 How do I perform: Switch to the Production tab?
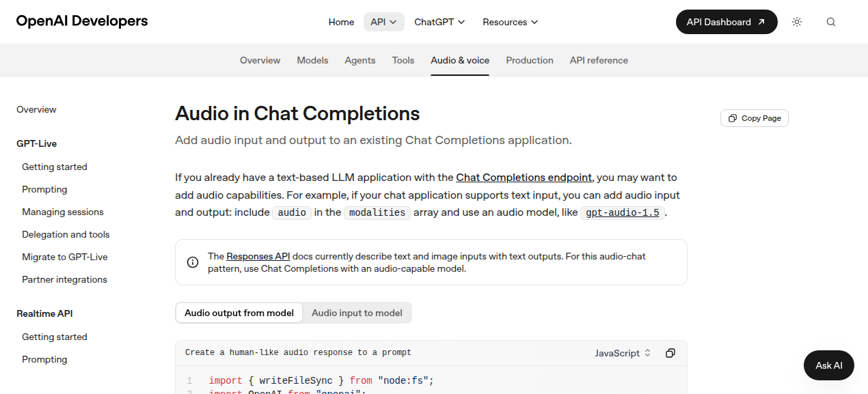530,60
